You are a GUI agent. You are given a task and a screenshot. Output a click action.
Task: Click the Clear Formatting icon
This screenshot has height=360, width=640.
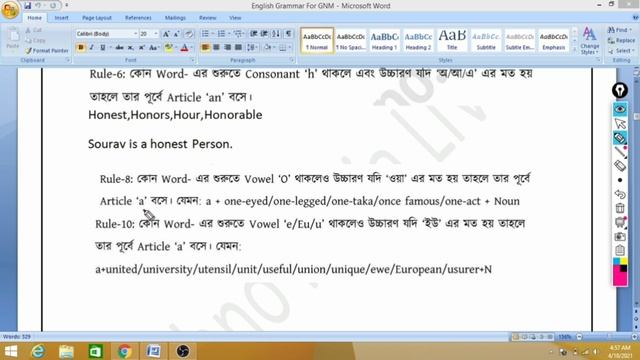click(x=188, y=34)
